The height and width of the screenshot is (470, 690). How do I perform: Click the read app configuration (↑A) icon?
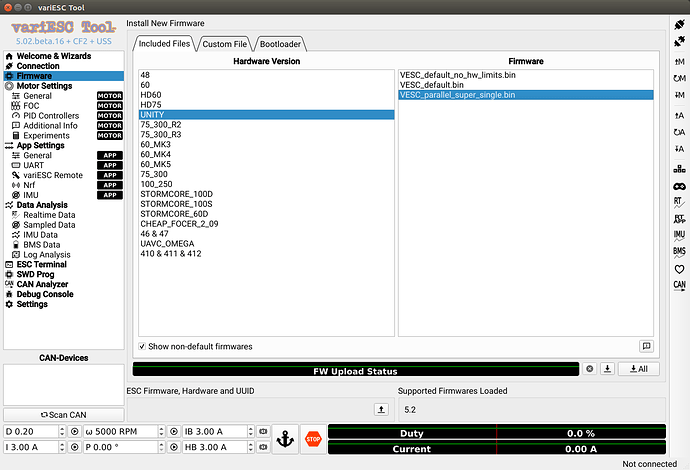click(679, 115)
